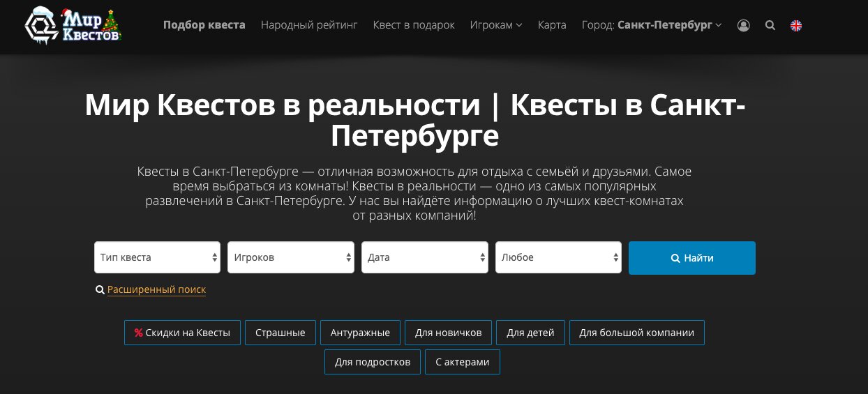The height and width of the screenshot is (394, 868).
Task: Open the Дата dropdown
Action: click(x=425, y=257)
